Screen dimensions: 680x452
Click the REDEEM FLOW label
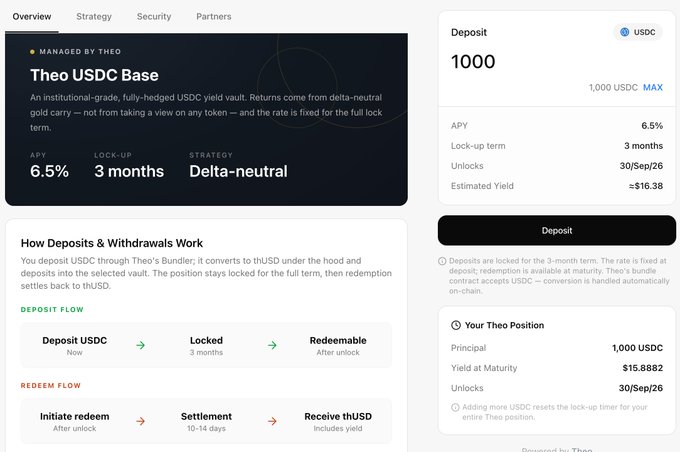pyautogui.click(x=51, y=386)
